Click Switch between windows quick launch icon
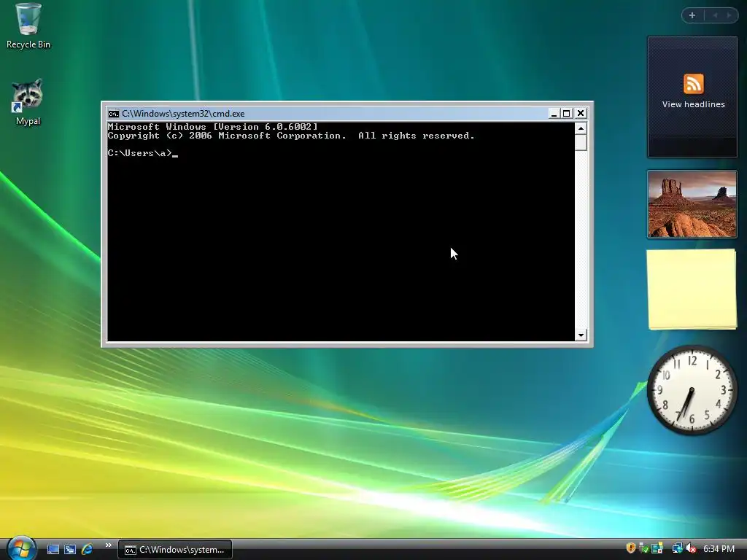 [x=70, y=550]
